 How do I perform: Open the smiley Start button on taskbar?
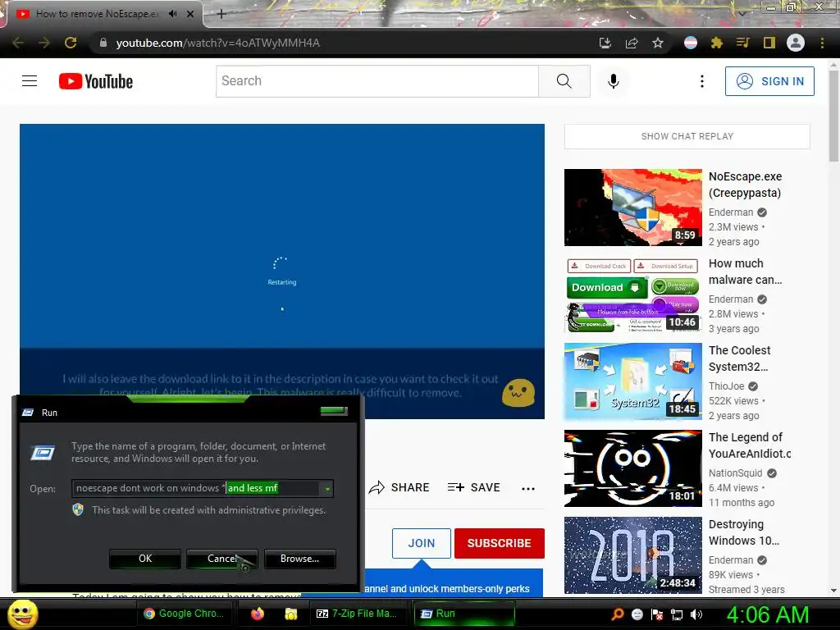coord(23,614)
